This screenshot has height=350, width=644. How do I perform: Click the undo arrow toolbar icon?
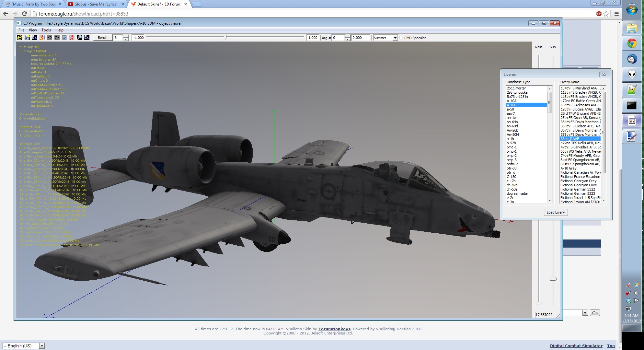coord(50,38)
